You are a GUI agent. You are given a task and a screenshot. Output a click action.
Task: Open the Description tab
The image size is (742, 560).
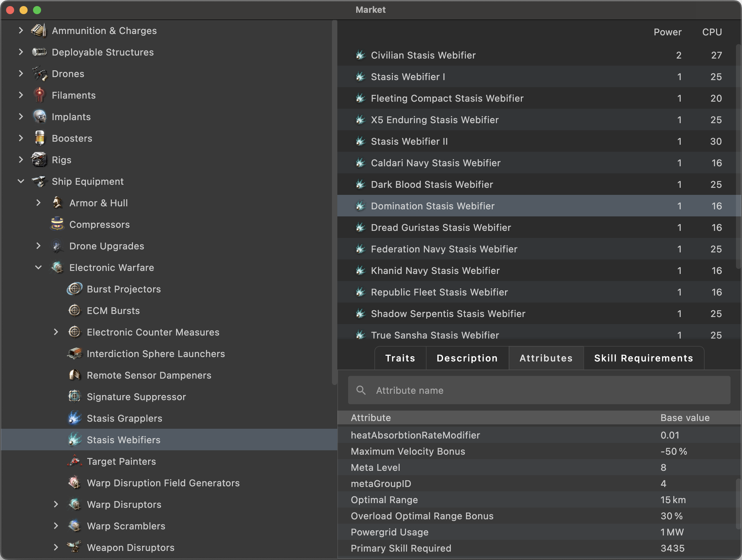coord(467,358)
